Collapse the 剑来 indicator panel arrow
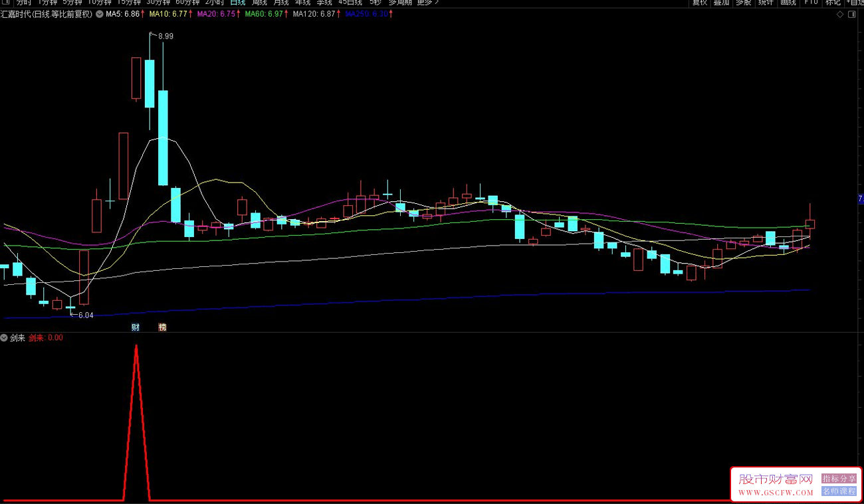 [x=4, y=338]
